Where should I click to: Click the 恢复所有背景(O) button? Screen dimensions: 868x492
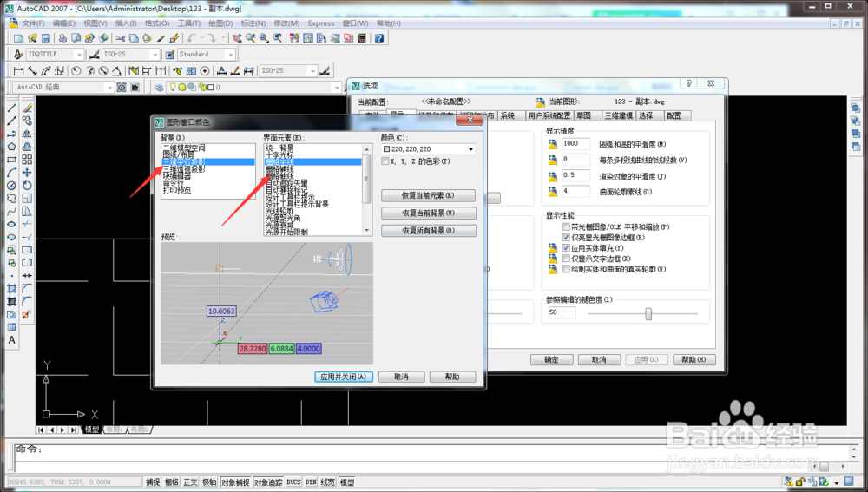point(428,230)
